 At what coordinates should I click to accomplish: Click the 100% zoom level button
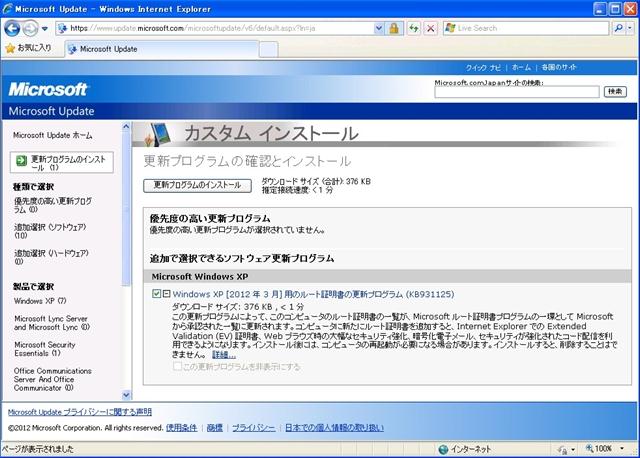coord(599,449)
